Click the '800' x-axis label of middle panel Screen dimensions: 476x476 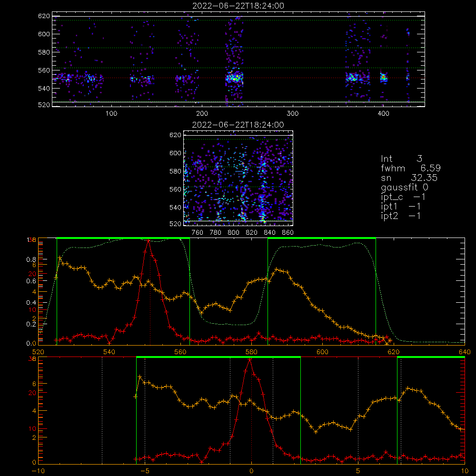[233, 233]
